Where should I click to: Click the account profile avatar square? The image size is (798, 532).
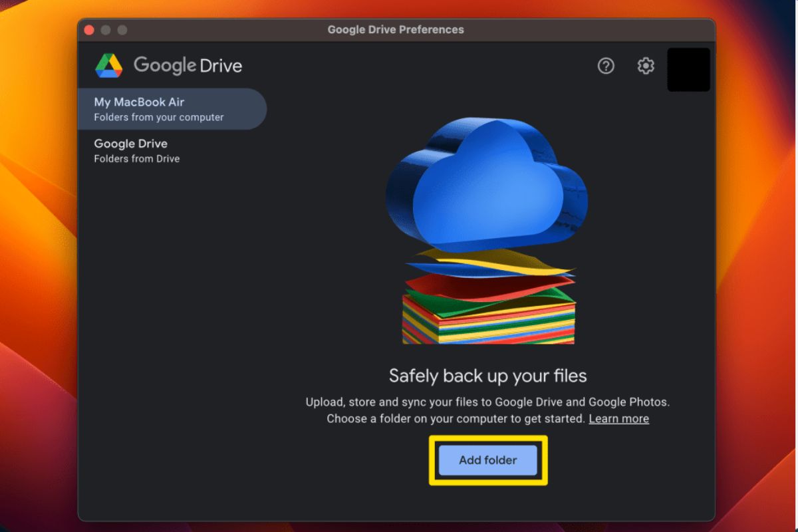pos(688,69)
